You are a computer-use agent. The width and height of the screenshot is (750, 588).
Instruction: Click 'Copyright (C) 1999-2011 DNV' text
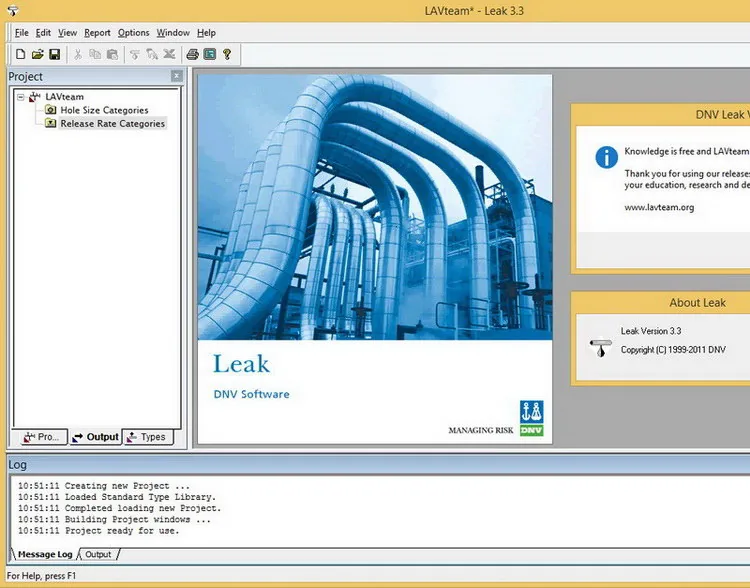click(x=673, y=350)
